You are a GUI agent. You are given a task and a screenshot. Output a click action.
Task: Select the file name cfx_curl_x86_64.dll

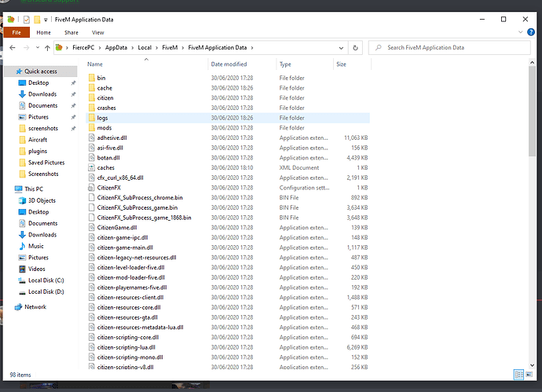click(x=120, y=178)
